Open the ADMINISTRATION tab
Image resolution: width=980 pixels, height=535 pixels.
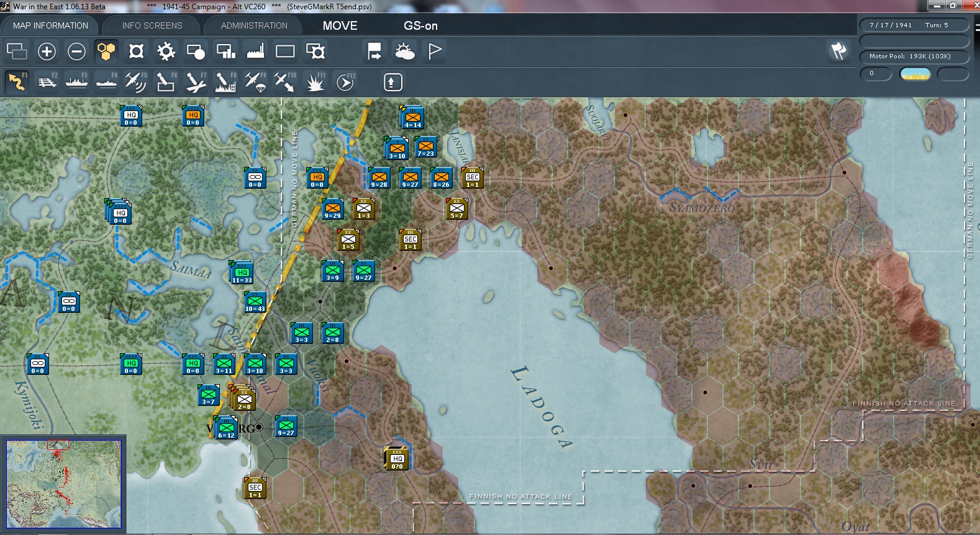click(254, 25)
